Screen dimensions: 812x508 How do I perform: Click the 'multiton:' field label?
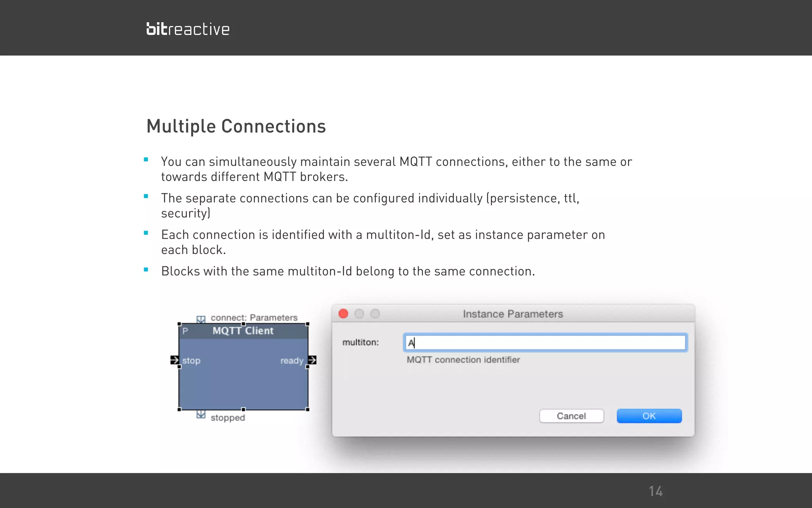click(360, 342)
